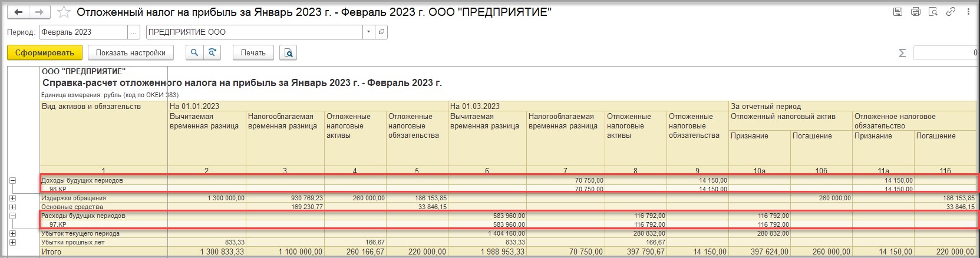This screenshot has width=980, height=258.
Task: Select the 97.КР row label
Action: (58, 225)
